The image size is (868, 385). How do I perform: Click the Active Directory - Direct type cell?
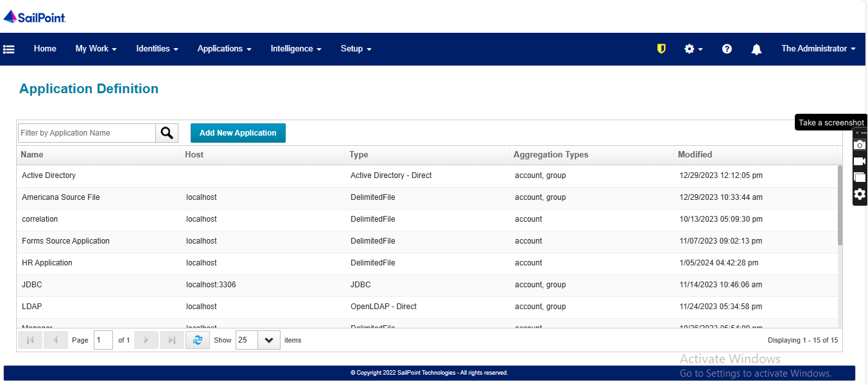click(x=391, y=175)
